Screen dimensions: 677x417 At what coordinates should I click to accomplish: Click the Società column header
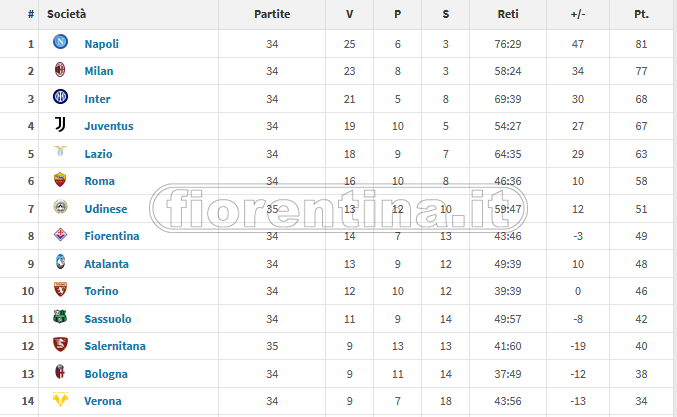pyautogui.click(x=67, y=15)
